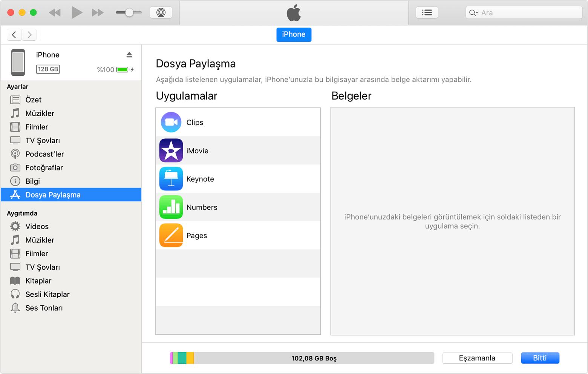
Task: Eject the iPhone device
Action: pyautogui.click(x=129, y=55)
